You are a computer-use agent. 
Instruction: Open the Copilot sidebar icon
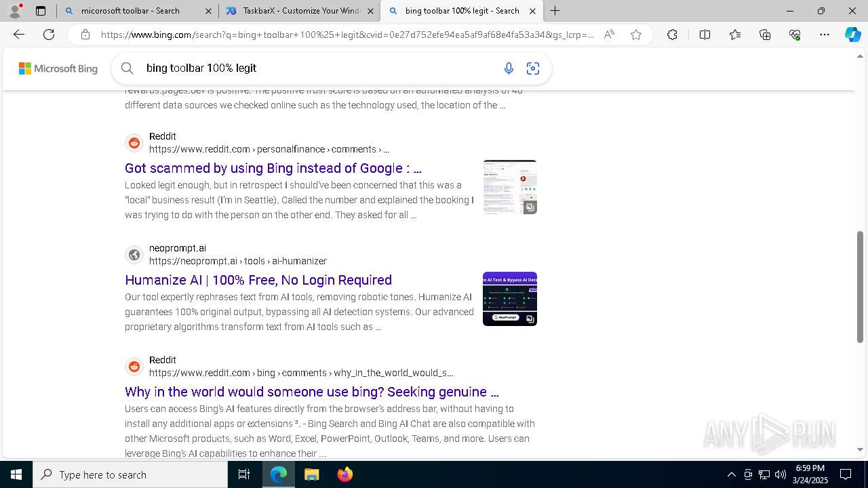click(852, 35)
